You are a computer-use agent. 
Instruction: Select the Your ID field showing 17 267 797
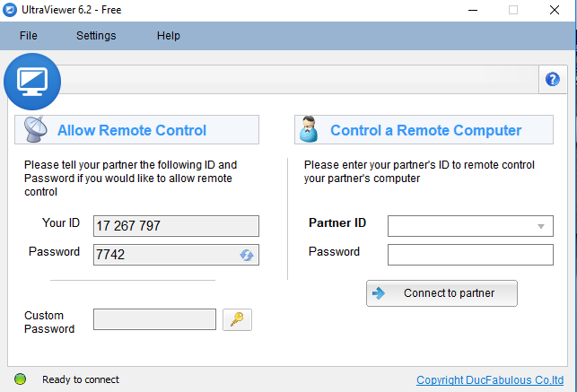[x=176, y=226]
